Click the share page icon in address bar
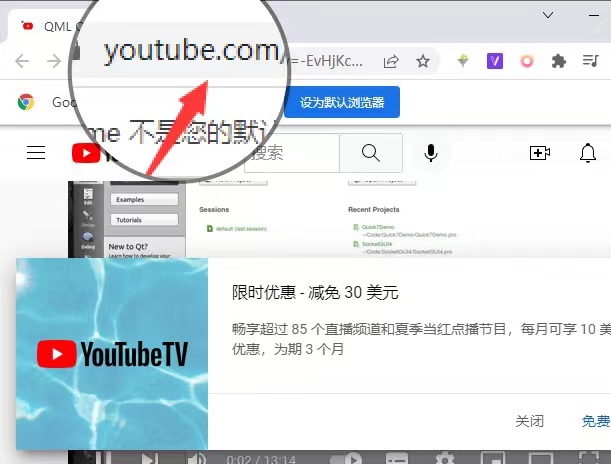Viewport: 611px width, 464px height. click(391, 62)
